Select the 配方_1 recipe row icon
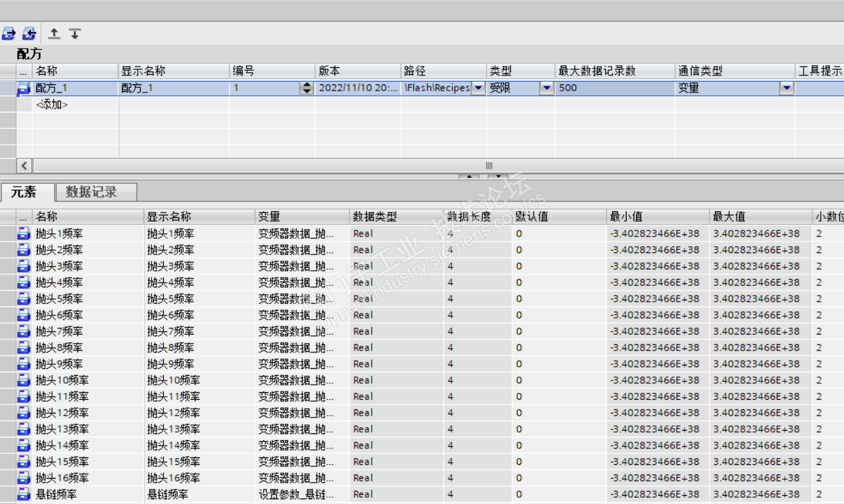 coord(24,88)
